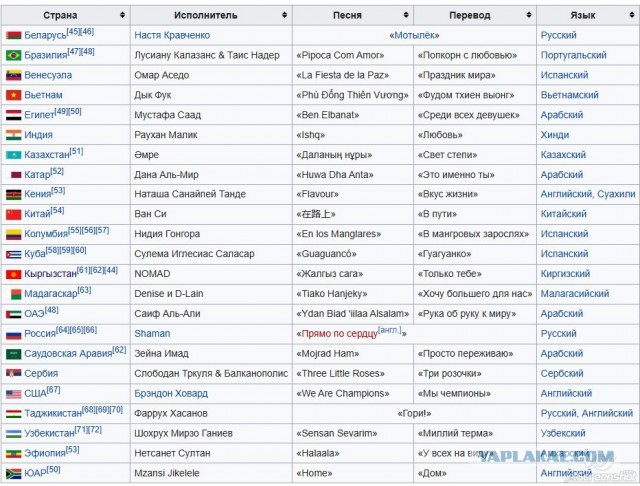Open the «Мотылёк» song link
The height and width of the screenshot is (486, 640).
click(x=414, y=36)
